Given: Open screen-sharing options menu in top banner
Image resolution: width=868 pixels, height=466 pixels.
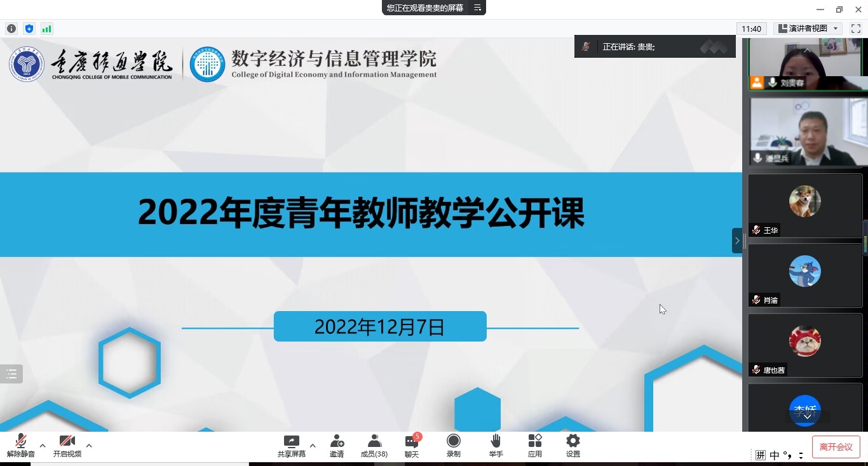Looking at the screenshot, I should [x=477, y=8].
